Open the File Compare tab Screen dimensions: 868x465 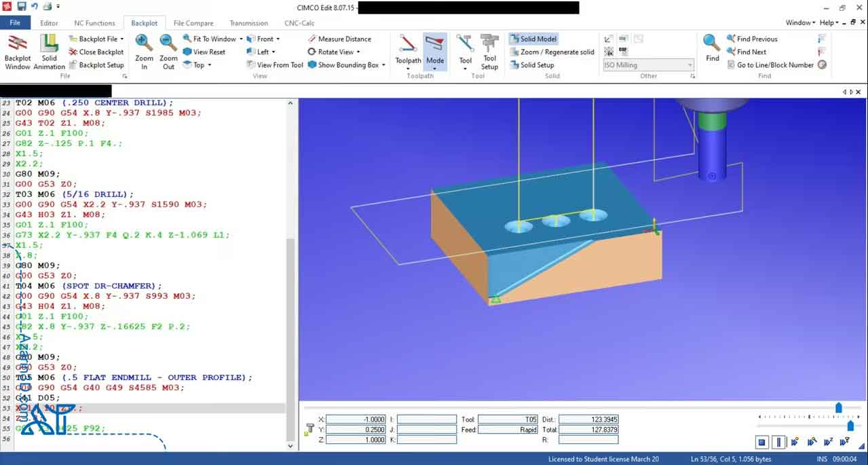click(193, 23)
